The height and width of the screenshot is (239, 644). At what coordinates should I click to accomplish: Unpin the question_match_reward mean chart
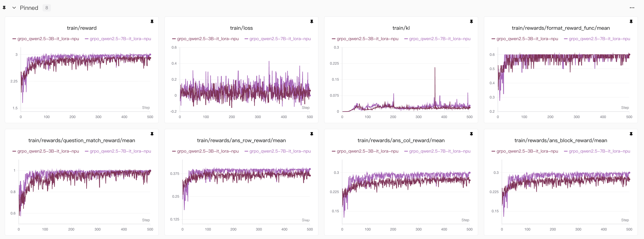[152, 134]
